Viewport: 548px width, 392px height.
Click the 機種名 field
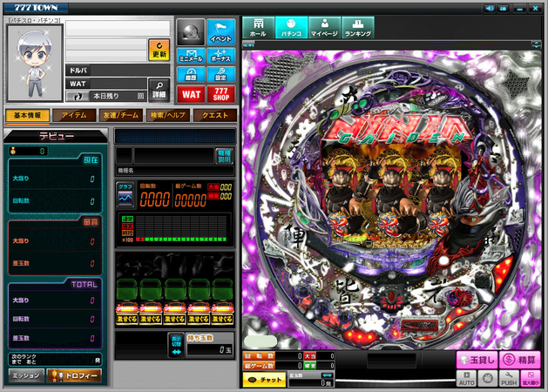[x=175, y=170]
